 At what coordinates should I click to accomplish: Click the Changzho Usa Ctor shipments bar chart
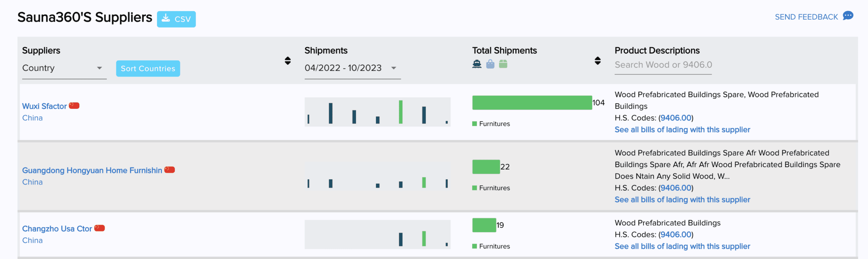coord(378,235)
